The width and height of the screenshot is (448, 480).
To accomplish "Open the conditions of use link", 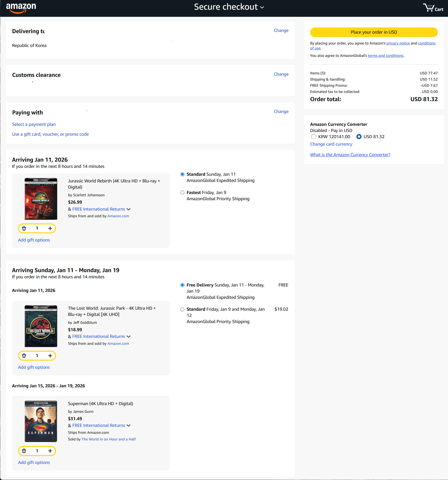I will (427, 43).
